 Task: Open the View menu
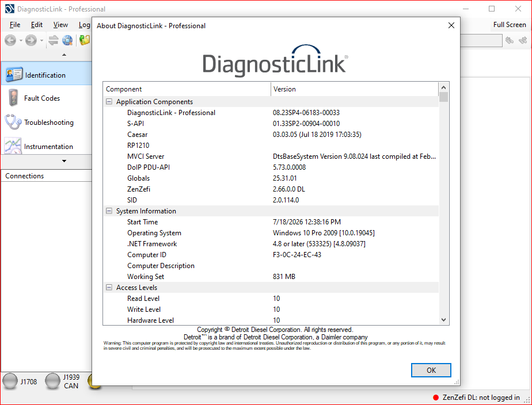pyautogui.click(x=60, y=25)
